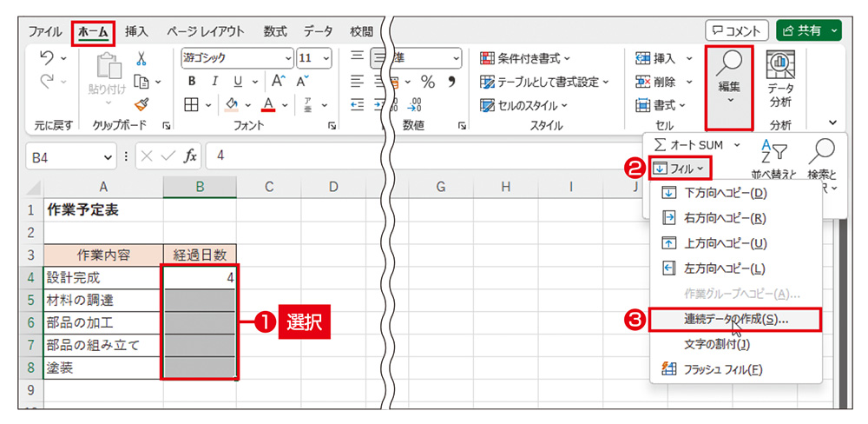Open the ファイル tab
Screen dimensions: 868x424
click(45, 31)
